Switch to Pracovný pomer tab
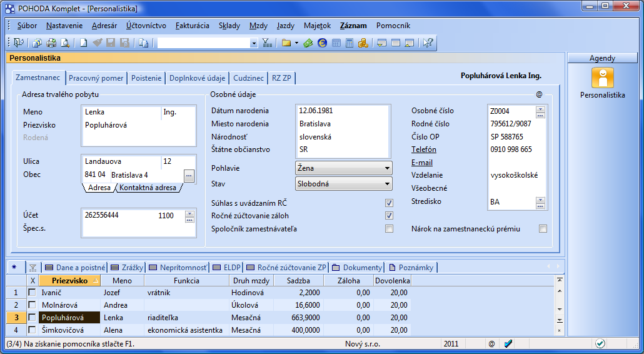The image size is (644, 354). [x=96, y=78]
